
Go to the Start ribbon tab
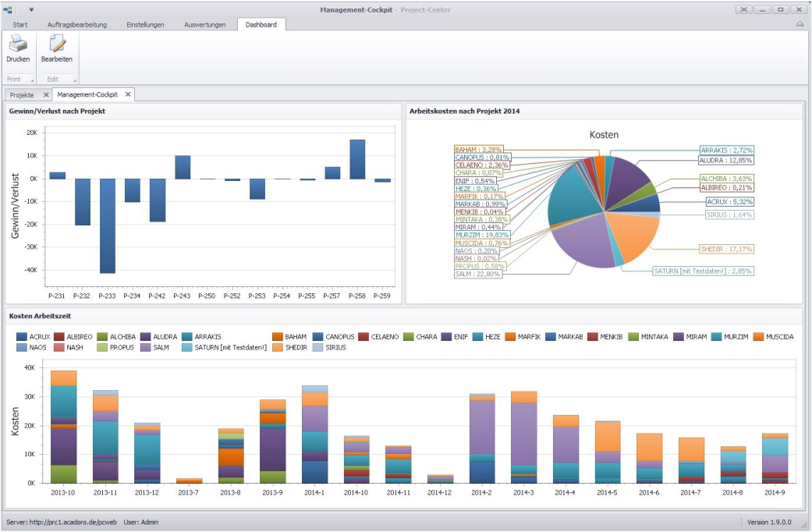tap(20, 24)
